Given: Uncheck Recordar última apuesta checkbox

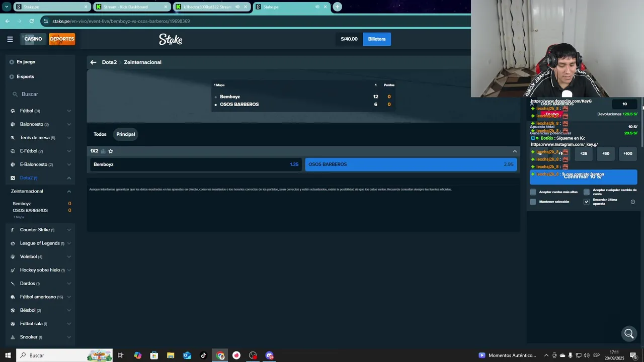Looking at the screenshot, I should [587, 202].
